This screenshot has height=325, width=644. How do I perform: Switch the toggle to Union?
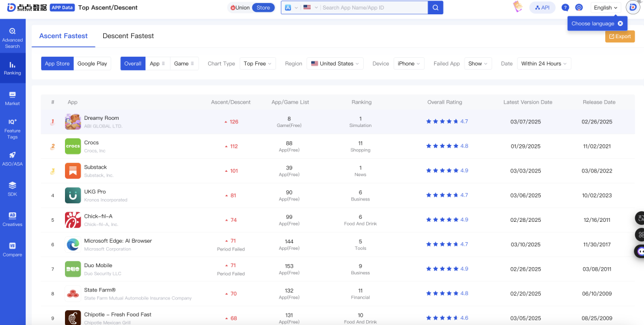(240, 7)
